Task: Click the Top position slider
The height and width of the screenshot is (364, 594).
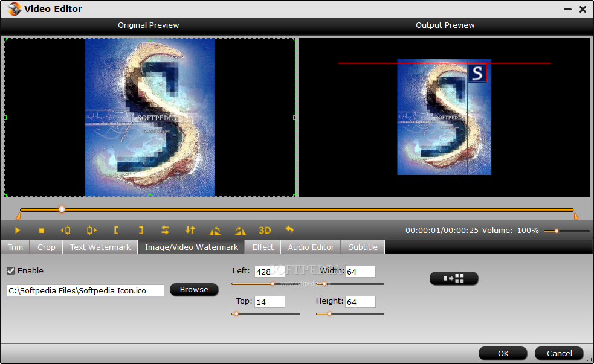Action: click(x=265, y=314)
